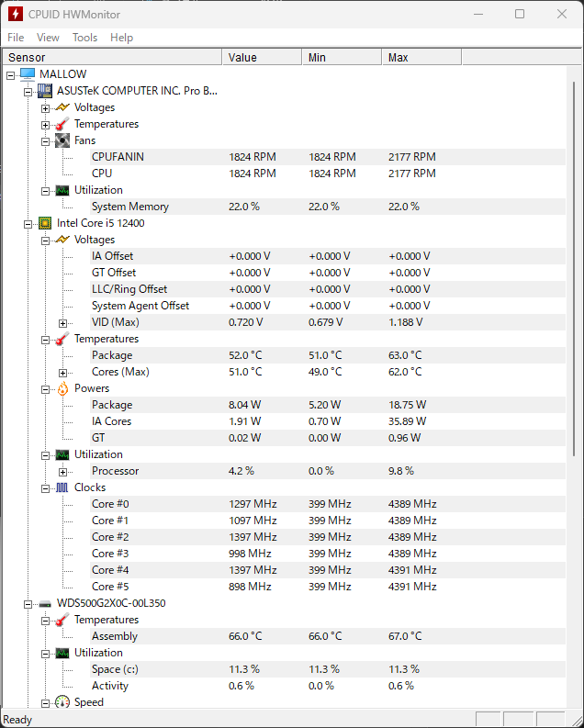The image size is (584, 728).
Task: Click the WDS500G2X0C drive icon
Action: point(45,603)
